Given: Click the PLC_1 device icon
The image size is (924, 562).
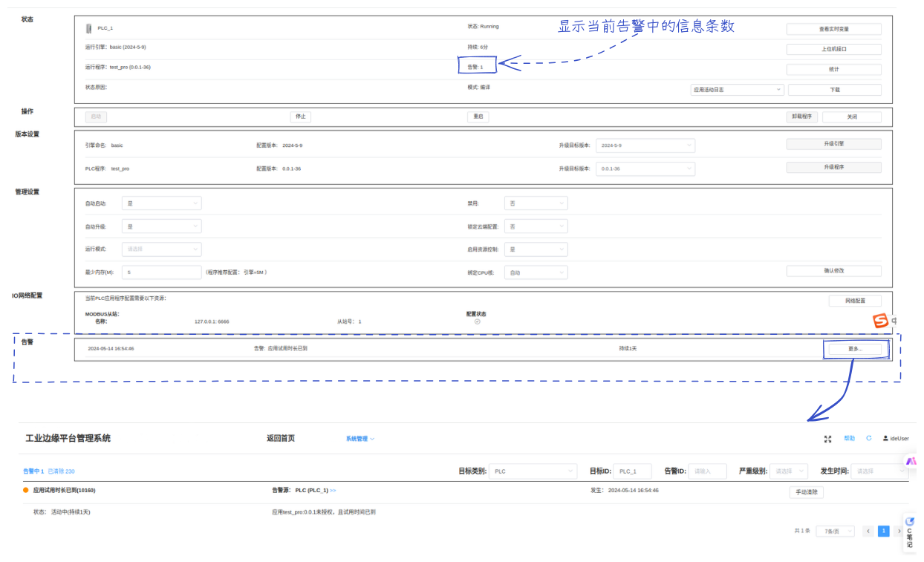Looking at the screenshot, I should (x=89, y=28).
